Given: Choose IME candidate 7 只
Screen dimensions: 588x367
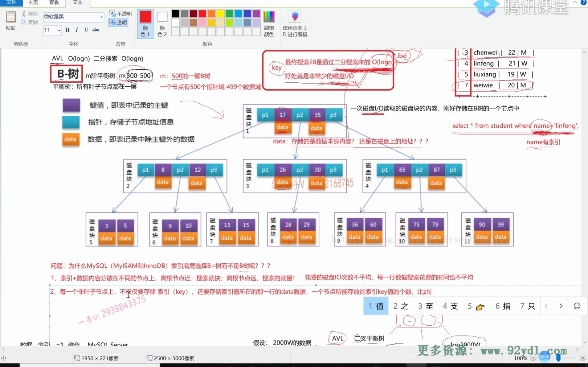Looking at the screenshot, I should coord(527,306).
